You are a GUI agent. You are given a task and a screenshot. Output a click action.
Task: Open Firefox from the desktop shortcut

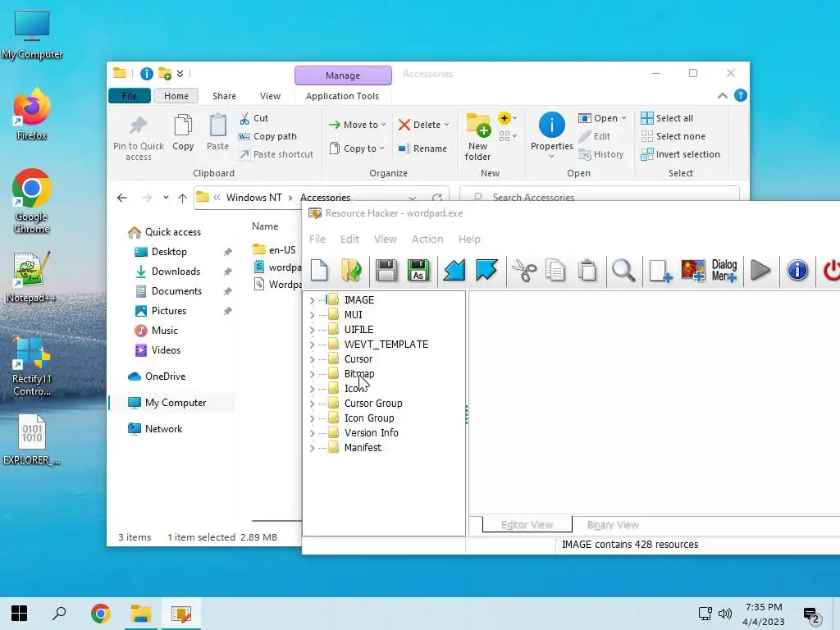click(32, 115)
